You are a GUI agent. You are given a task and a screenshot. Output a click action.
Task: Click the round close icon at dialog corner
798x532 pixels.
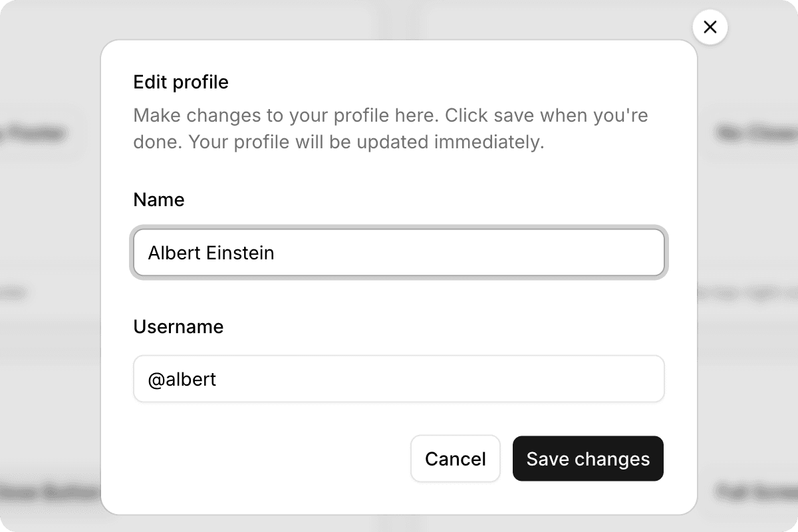(x=710, y=27)
